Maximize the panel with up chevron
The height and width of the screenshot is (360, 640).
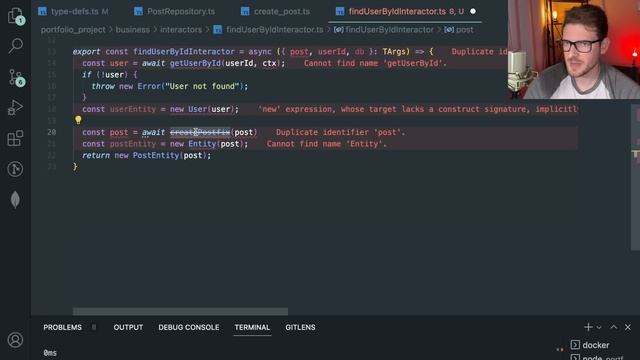click(x=613, y=327)
